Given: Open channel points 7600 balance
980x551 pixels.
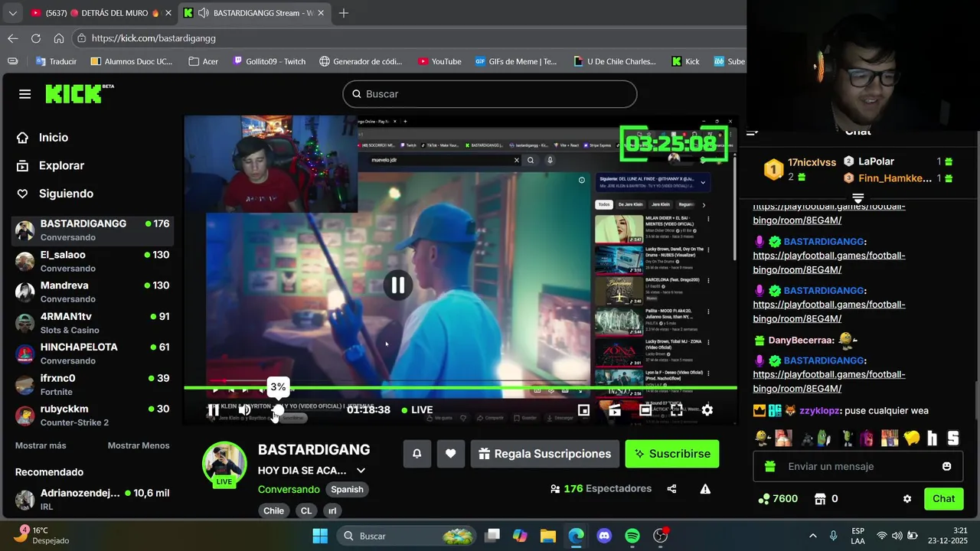Looking at the screenshot, I should click(x=778, y=499).
